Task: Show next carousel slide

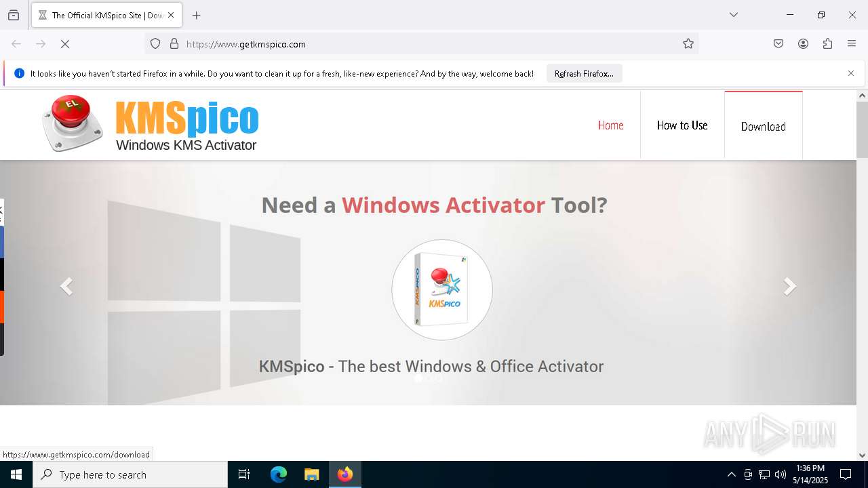Action: pyautogui.click(x=790, y=286)
